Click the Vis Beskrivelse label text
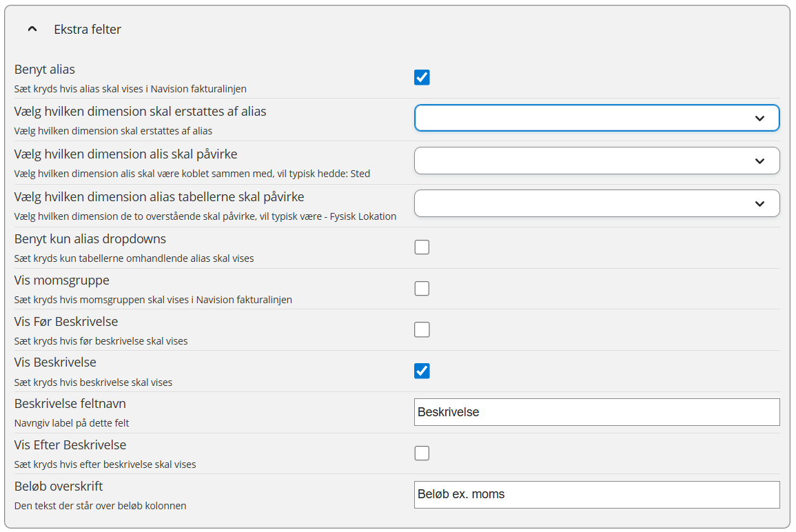The height and width of the screenshot is (532, 796). [x=55, y=362]
